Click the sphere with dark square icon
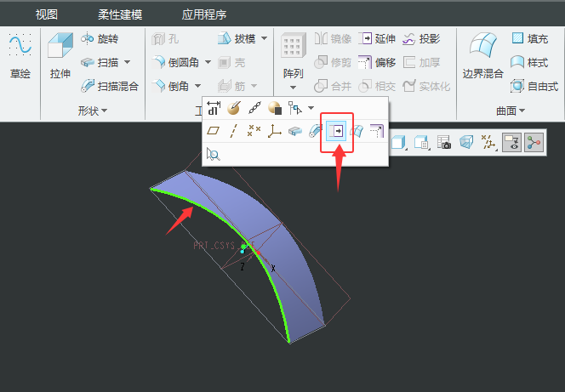 tap(275, 108)
